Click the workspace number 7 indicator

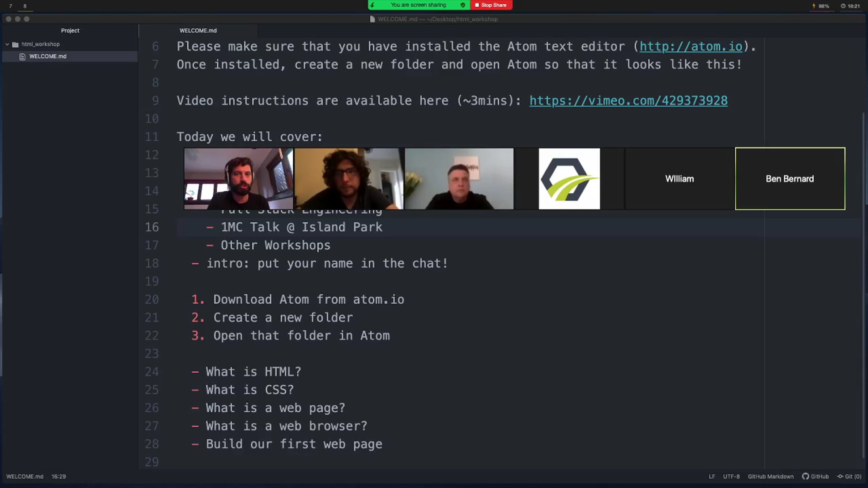tap(10, 6)
